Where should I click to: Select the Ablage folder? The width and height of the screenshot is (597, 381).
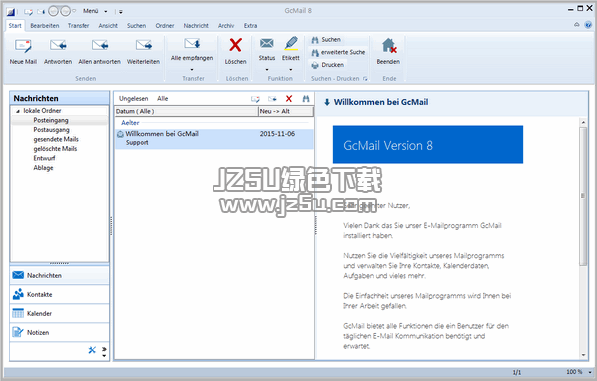tap(43, 168)
